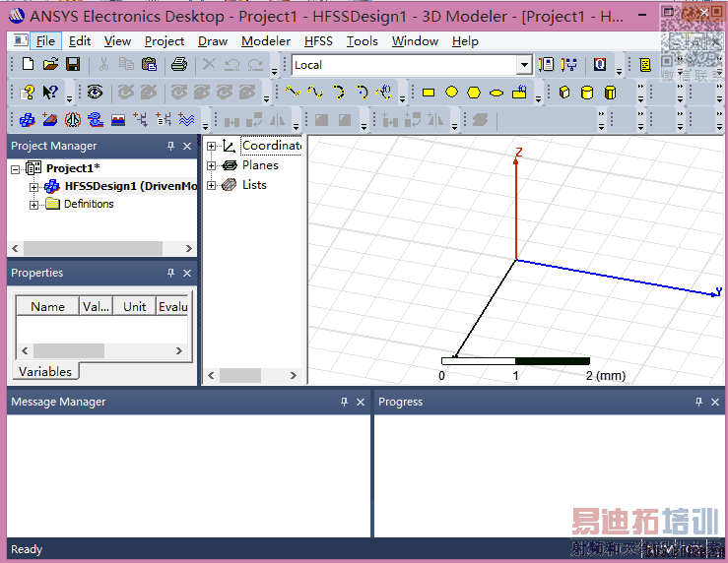This screenshot has height=563, width=728.
Task: Select the Draw box tool
Action: pos(564,93)
